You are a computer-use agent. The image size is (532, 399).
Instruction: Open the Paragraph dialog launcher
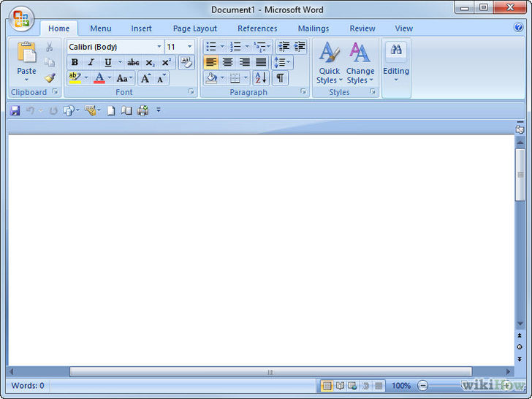pyautogui.click(x=303, y=91)
